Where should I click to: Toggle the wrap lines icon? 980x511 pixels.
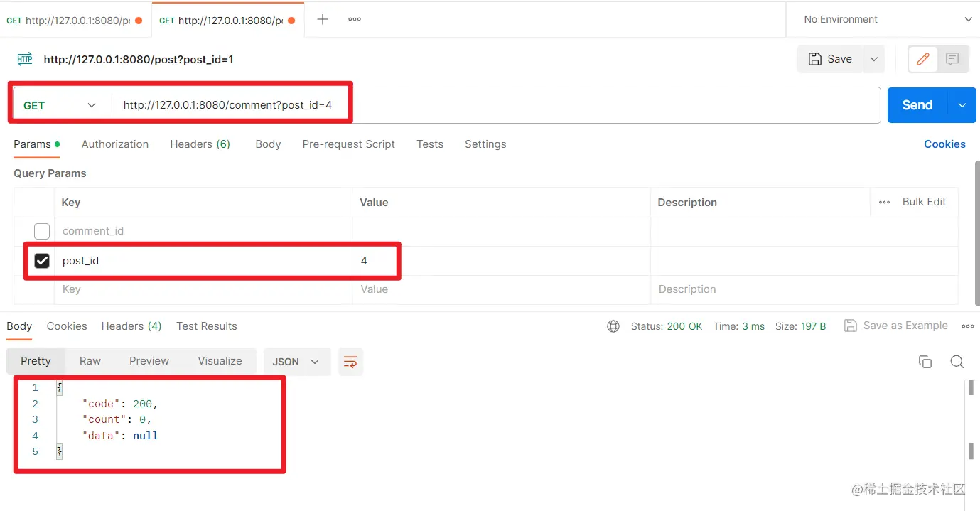[350, 362]
